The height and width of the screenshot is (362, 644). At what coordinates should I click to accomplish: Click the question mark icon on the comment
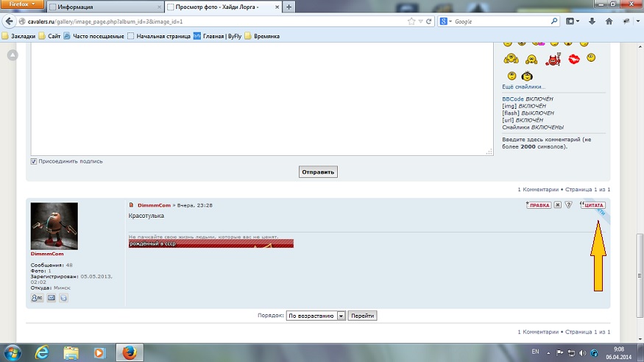click(568, 205)
